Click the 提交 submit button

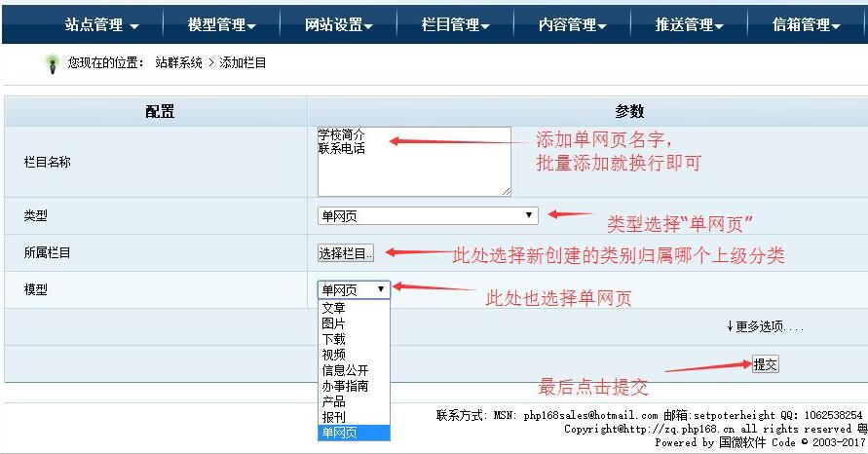[x=765, y=364]
